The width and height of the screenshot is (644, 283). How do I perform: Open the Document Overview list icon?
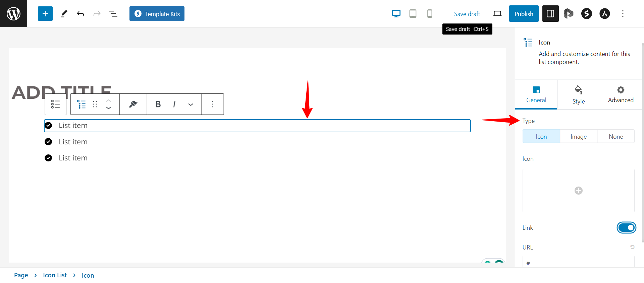[x=113, y=14]
